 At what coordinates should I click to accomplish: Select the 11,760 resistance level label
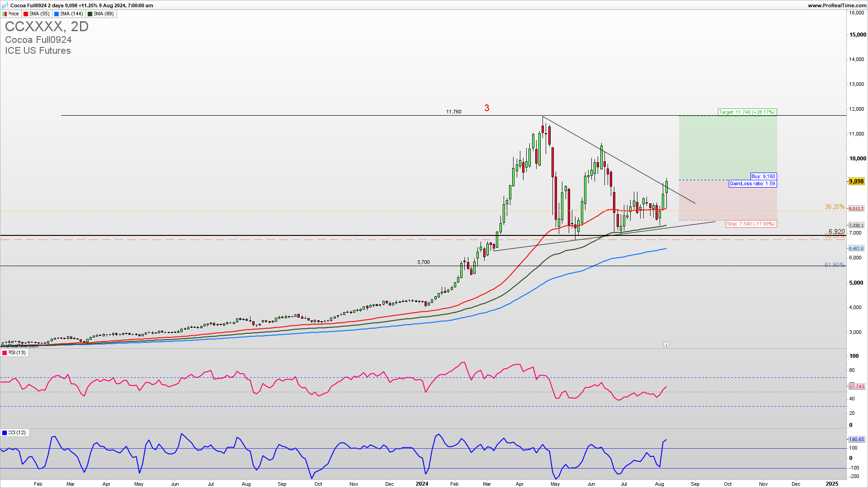click(453, 112)
